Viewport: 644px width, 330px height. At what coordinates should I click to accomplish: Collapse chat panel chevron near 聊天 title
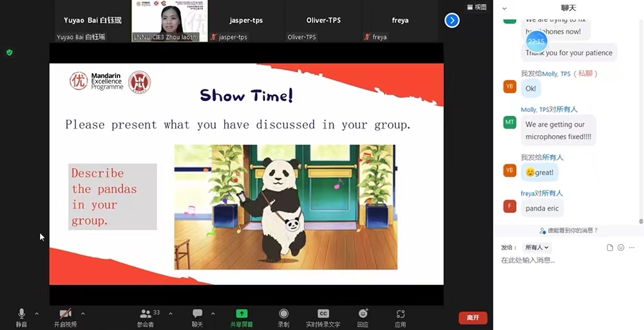pyautogui.click(x=504, y=8)
